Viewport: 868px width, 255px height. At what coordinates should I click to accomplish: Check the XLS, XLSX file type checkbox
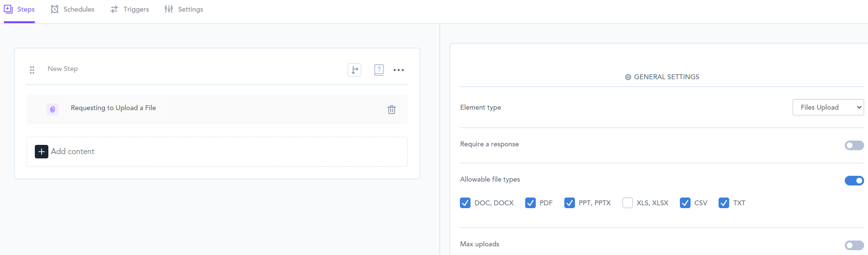click(x=628, y=203)
